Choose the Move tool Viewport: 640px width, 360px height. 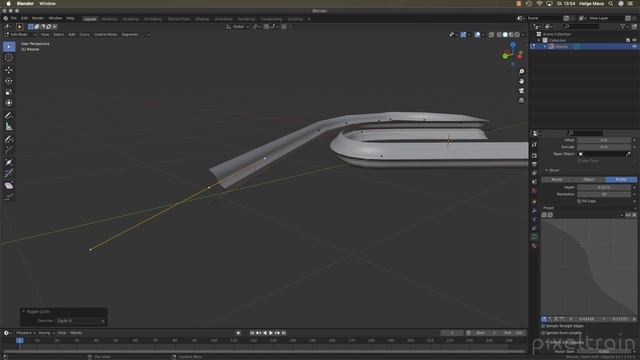click(9, 70)
